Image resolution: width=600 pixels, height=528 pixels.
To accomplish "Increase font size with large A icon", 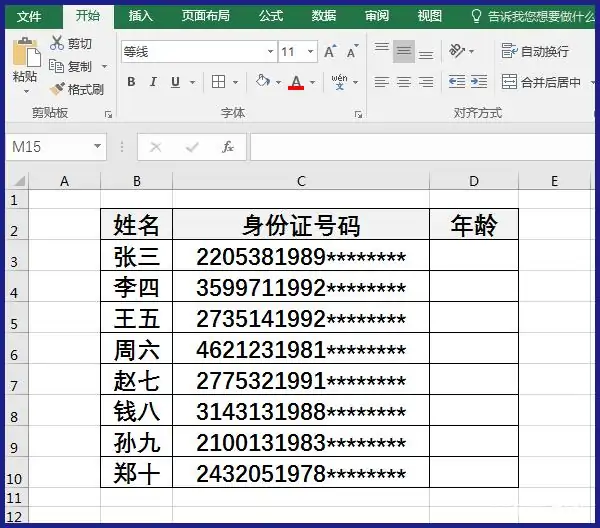I will click(330, 51).
